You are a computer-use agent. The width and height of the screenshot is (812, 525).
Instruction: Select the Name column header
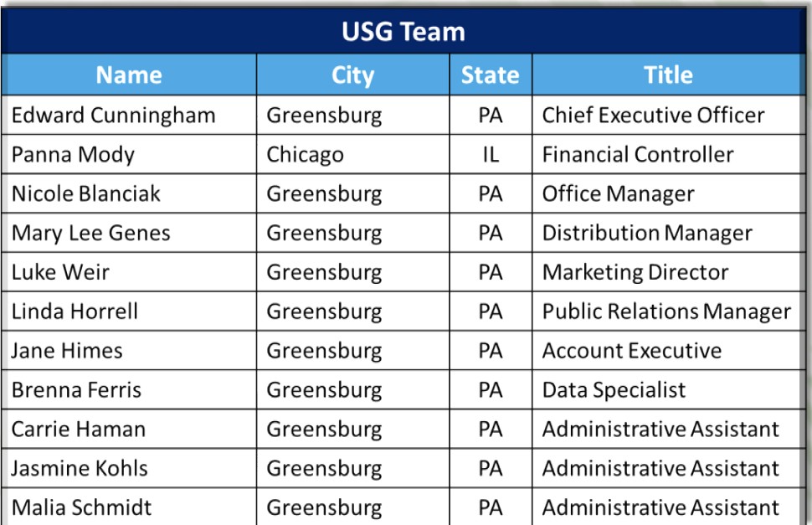click(x=129, y=75)
